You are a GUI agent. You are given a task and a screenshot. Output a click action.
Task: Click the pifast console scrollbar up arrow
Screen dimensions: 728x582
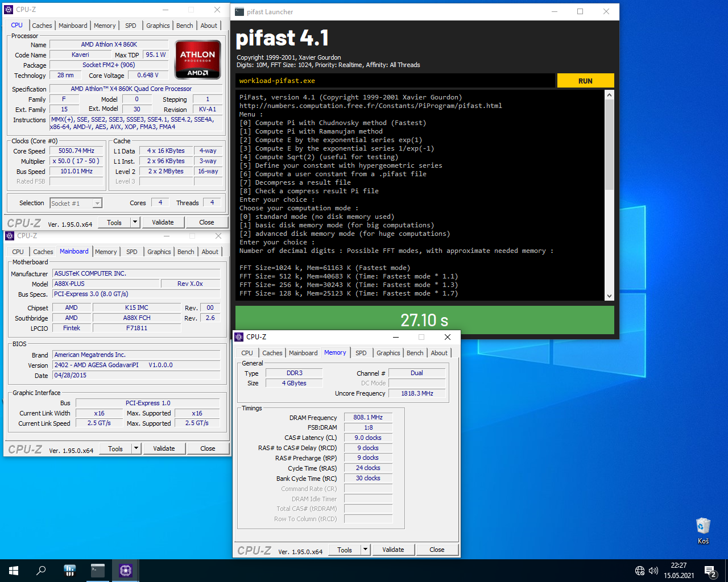pyautogui.click(x=609, y=95)
